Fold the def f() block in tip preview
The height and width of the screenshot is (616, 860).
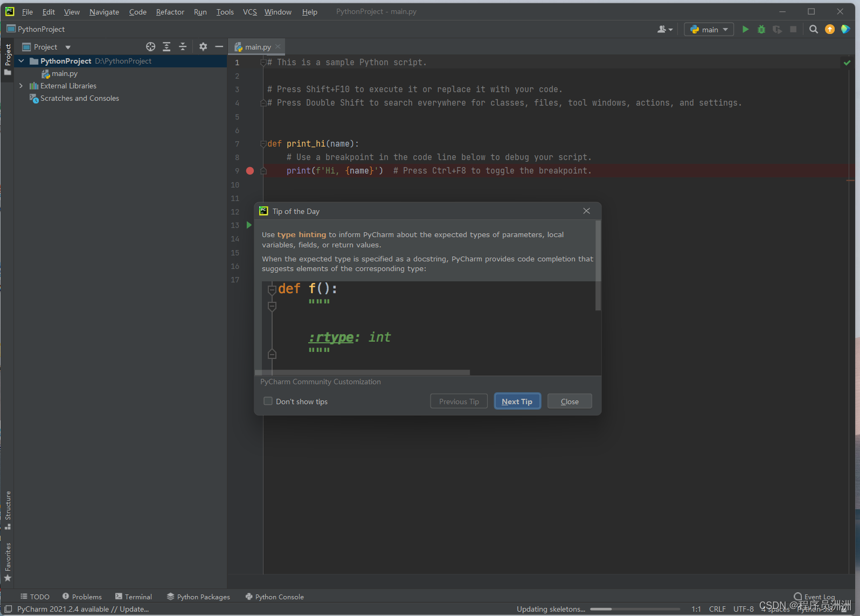[x=272, y=290]
